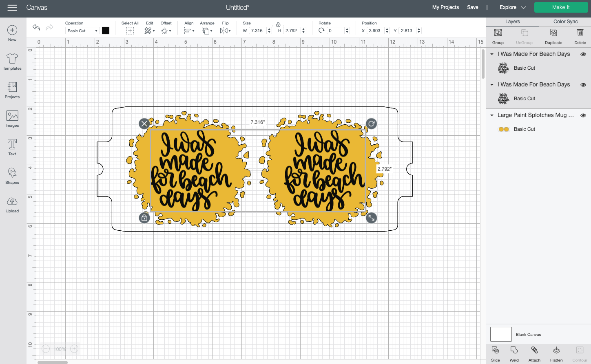Open My Projects

(445, 7)
